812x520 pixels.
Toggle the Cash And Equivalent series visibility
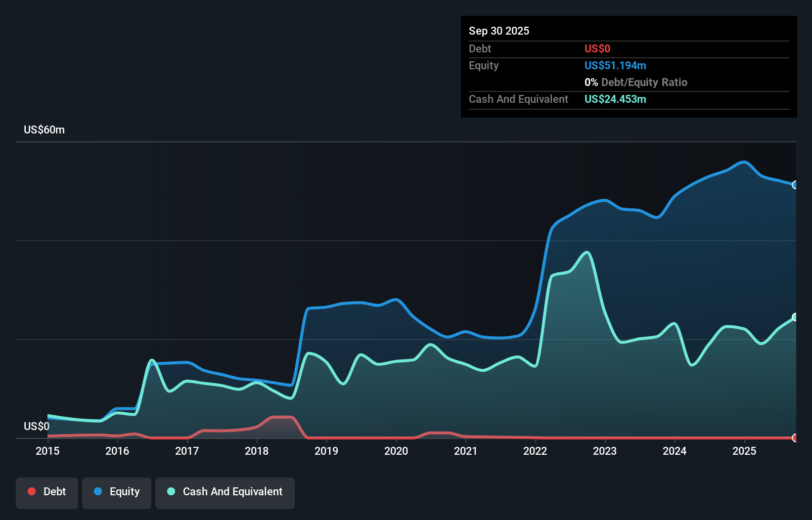[x=225, y=492]
